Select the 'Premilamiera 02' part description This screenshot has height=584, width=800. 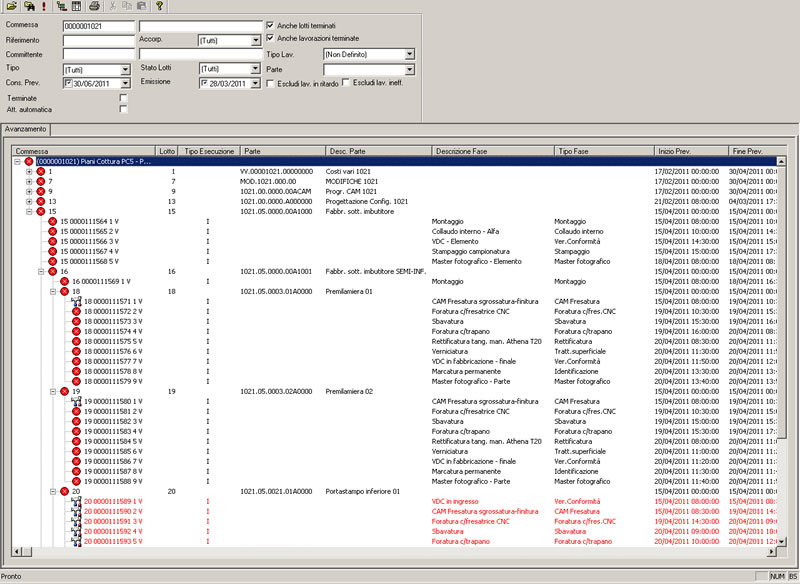[x=349, y=392]
